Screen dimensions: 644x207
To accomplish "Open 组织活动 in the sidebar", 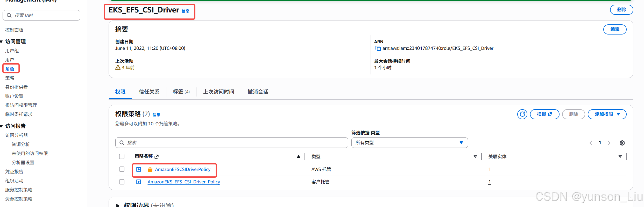I will pyautogui.click(x=14, y=181).
